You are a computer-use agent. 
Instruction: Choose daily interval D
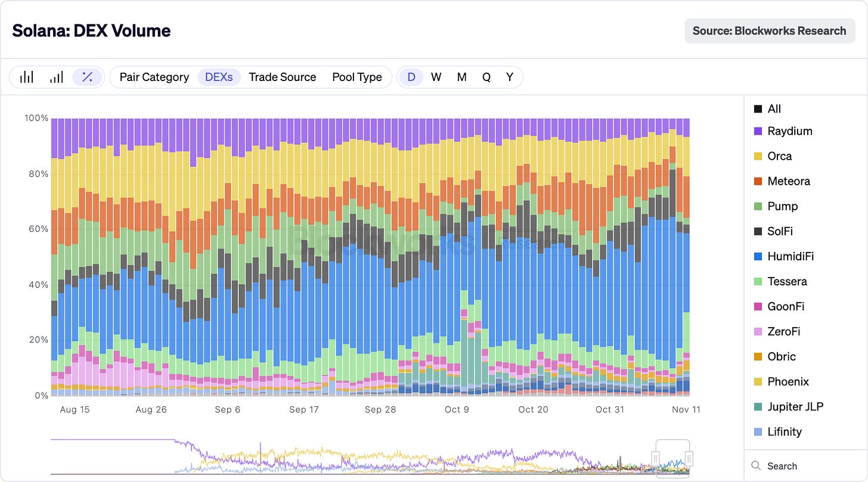[x=411, y=77]
